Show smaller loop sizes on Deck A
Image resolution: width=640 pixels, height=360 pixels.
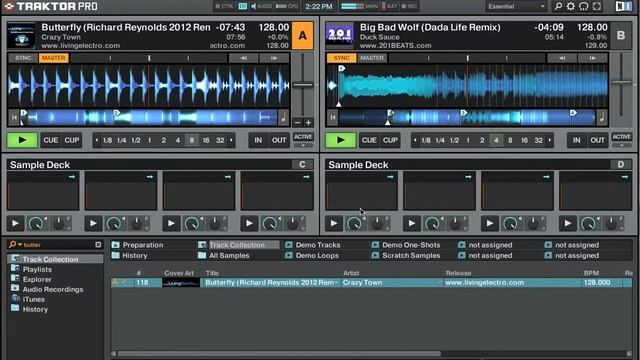point(97,140)
